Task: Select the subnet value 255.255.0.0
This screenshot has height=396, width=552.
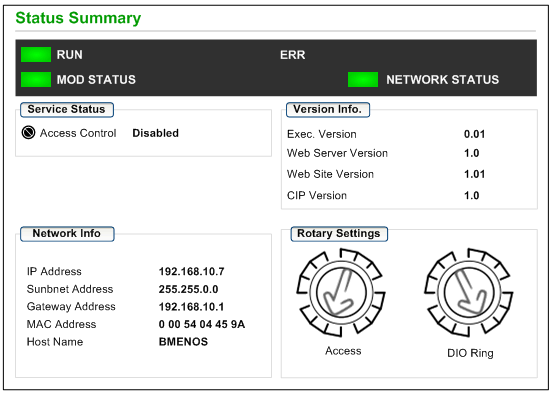Action: pyautogui.click(x=188, y=289)
